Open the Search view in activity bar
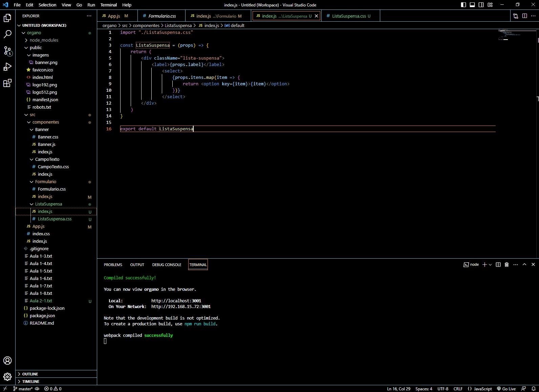Viewport: 539px width, 392px height. pos(7,34)
